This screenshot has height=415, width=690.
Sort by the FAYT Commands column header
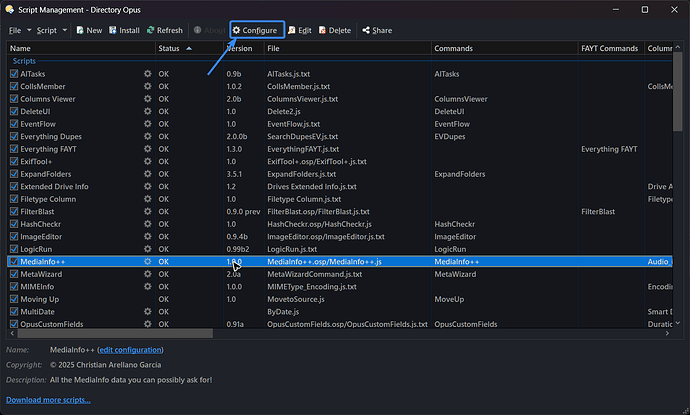(x=611, y=48)
